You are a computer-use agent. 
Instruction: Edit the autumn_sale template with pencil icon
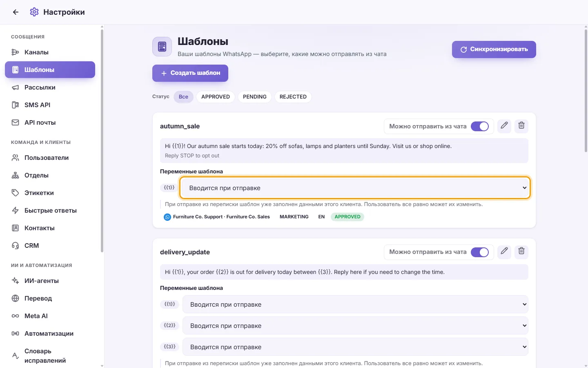504,126
